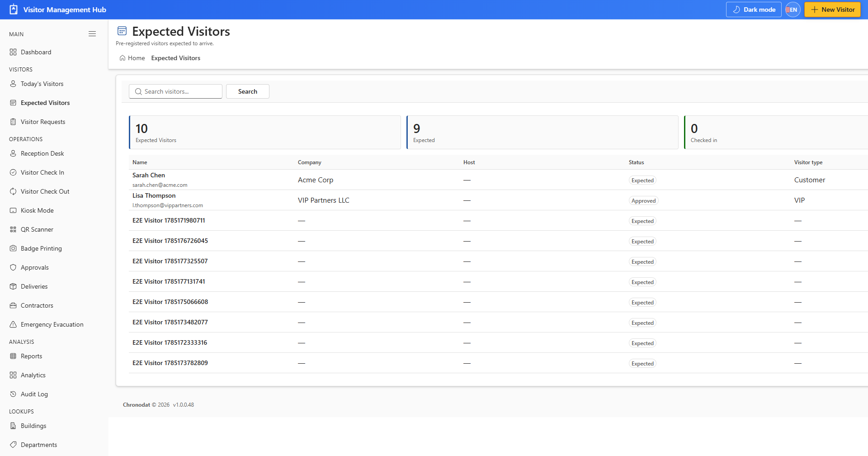The width and height of the screenshot is (868, 456).
Task: Toggle Dark mode
Action: (x=754, y=9)
